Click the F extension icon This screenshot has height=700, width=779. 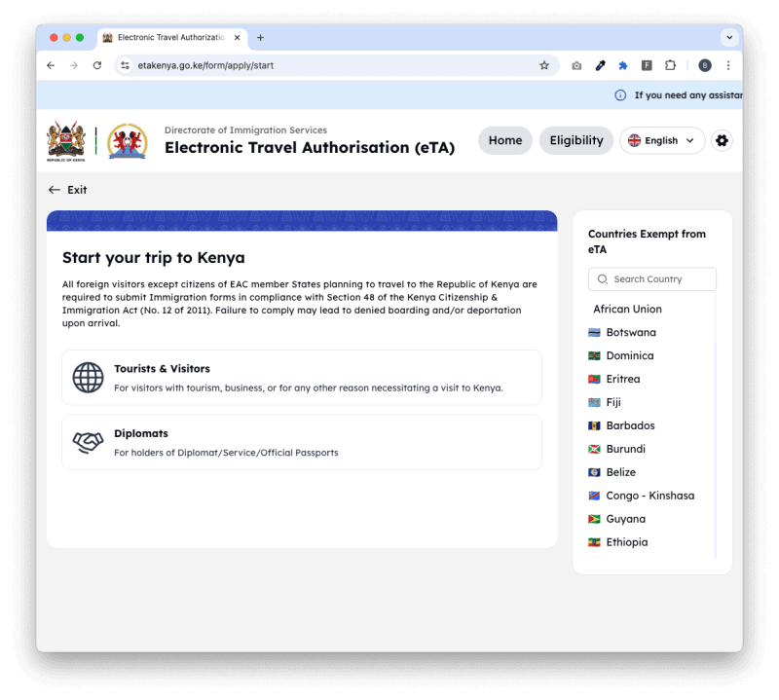click(647, 65)
